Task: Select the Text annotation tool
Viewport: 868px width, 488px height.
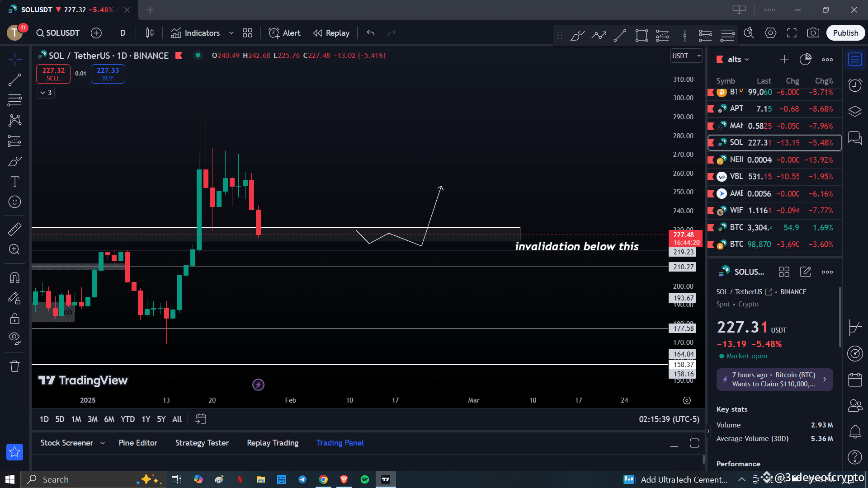Action: click(15, 181)
